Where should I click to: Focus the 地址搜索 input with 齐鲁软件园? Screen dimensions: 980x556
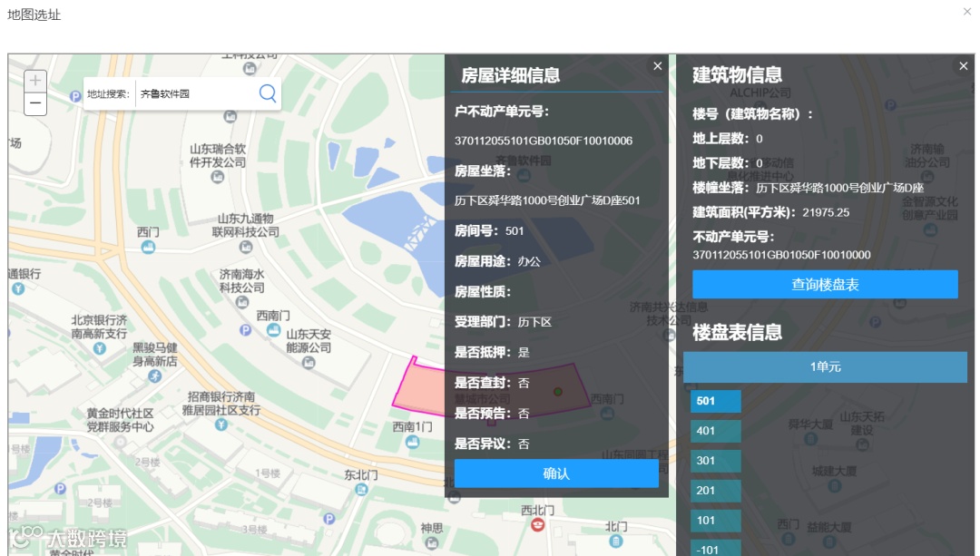click(197, 93)
